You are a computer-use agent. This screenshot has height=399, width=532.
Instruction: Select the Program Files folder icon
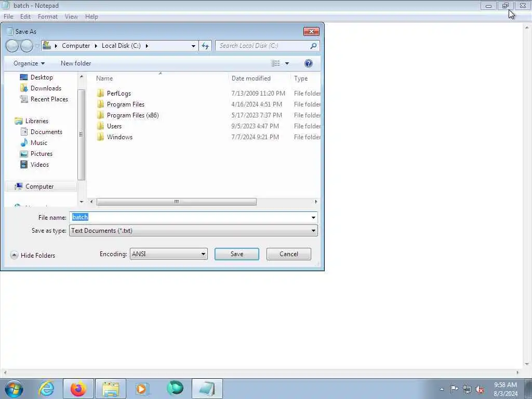[100, 104]
